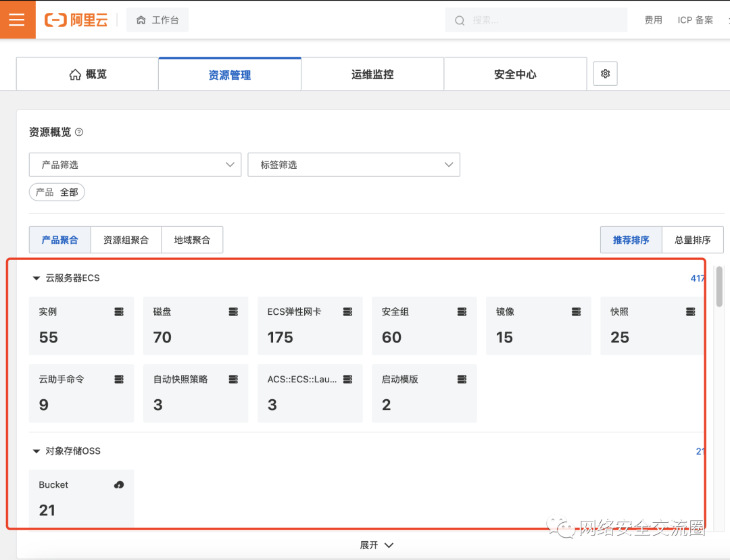Click the server icon on 镜像 card
This screenshot has width=730, height=560.
tap(577, 311)
